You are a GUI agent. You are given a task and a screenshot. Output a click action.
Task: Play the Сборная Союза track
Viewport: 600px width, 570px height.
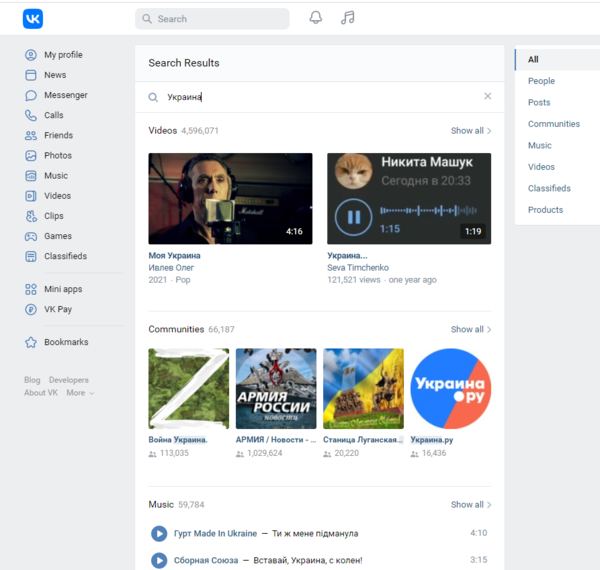tap(159, 560)
